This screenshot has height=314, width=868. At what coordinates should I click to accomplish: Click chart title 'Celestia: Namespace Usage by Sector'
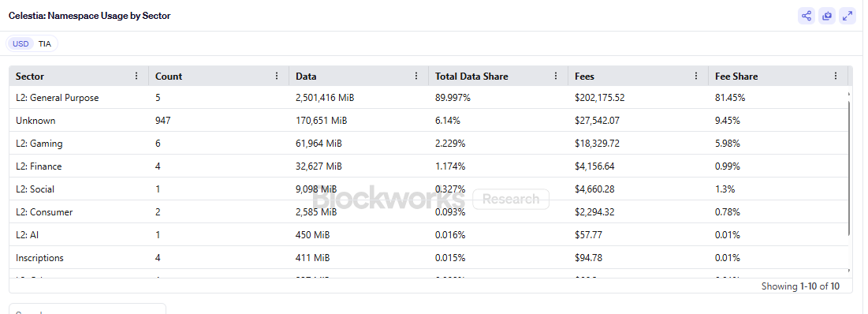90,16
